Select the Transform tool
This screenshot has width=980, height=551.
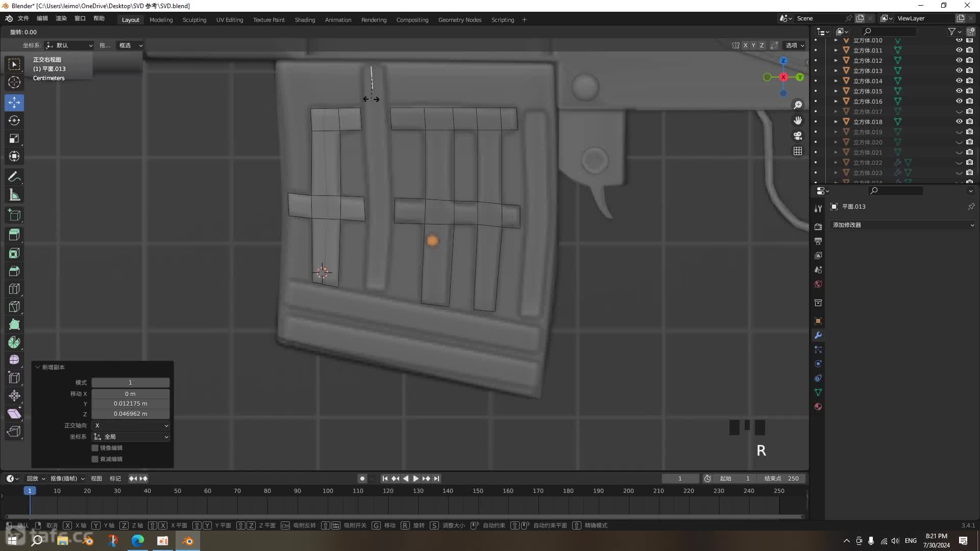[x=14, y=156]
